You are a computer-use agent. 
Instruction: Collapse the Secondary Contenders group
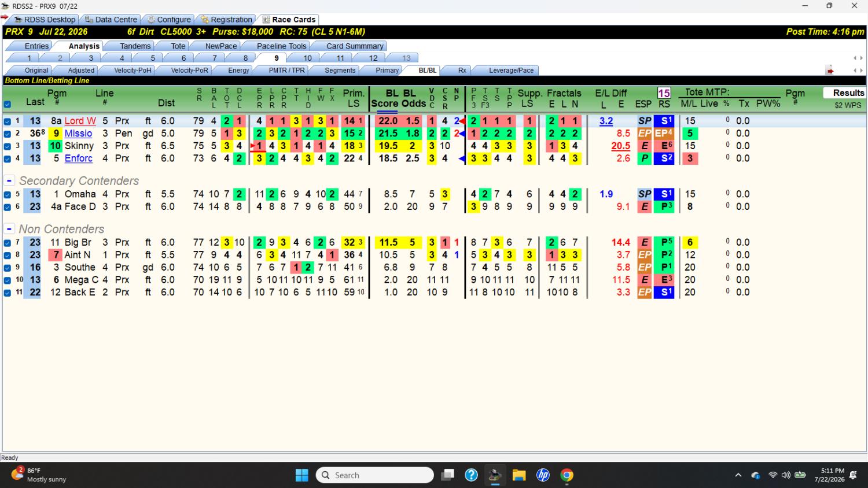pyautogui.click(x=9, y=181)
